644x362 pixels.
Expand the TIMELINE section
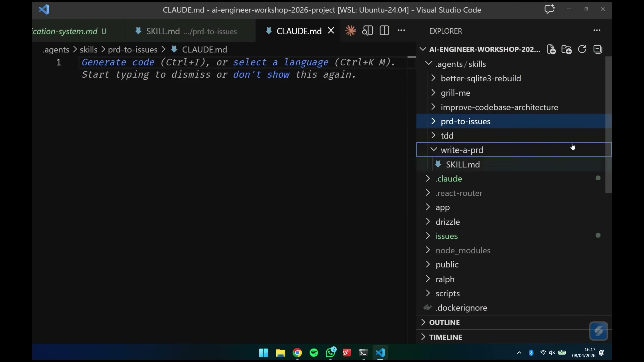514,337
